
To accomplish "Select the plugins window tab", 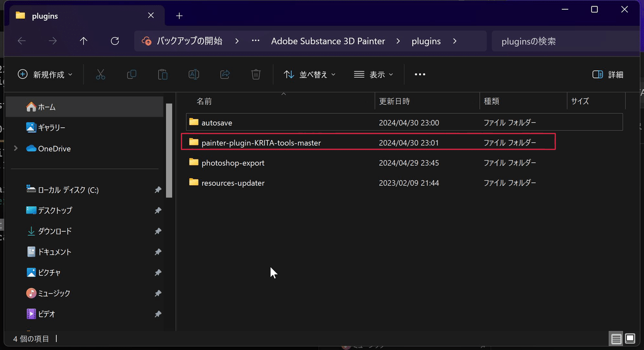I will click(x=87, y=16).
